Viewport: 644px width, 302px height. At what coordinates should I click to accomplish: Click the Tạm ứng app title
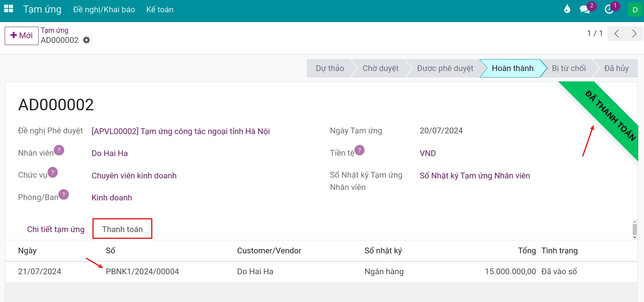coord(42,9)
